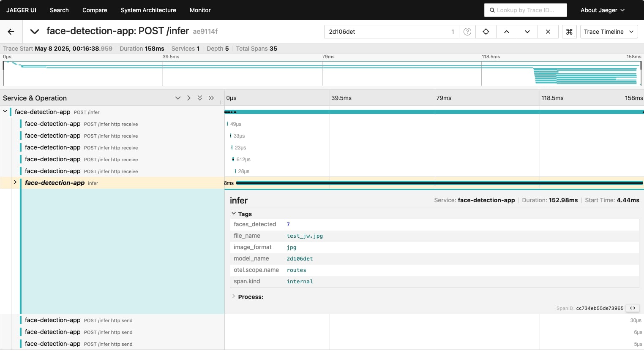Open the Compare page
The height and width of the screenshot is (361, 644).
95,10
